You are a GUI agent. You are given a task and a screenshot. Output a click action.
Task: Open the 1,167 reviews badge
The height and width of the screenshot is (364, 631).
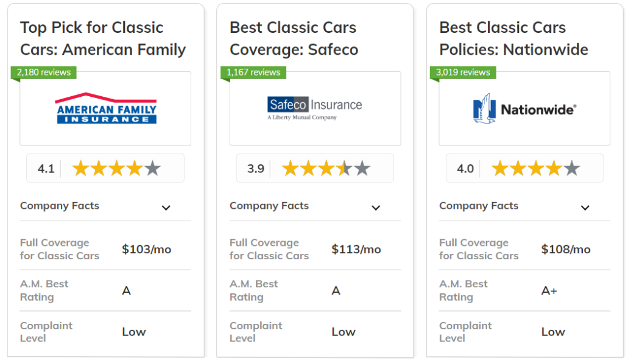point(253,72)
